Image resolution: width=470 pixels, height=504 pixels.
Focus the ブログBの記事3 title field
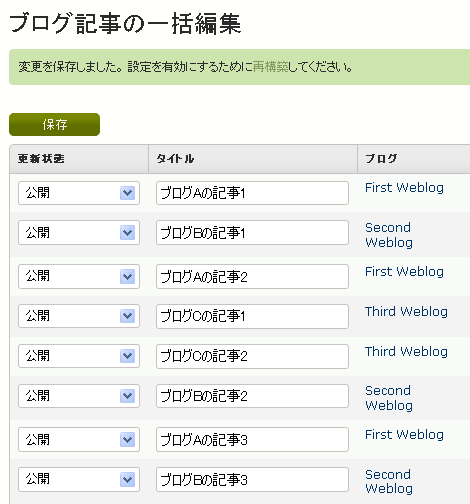tap(252, 480)
